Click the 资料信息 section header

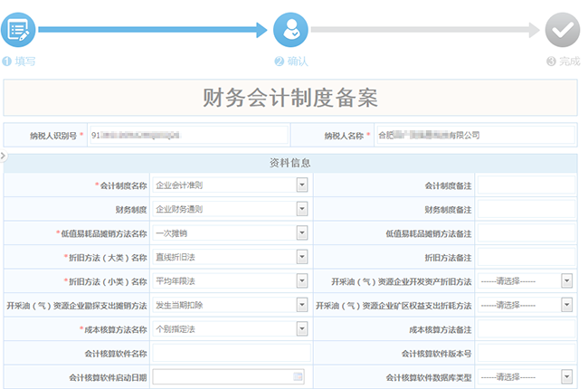(x=290, y=163)
